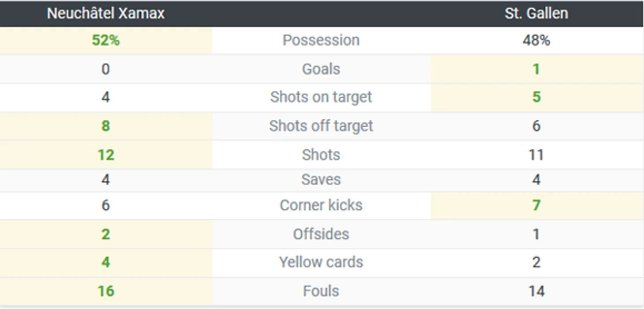
Task: Click the St. Gallen team header
Action: [536, 14]
